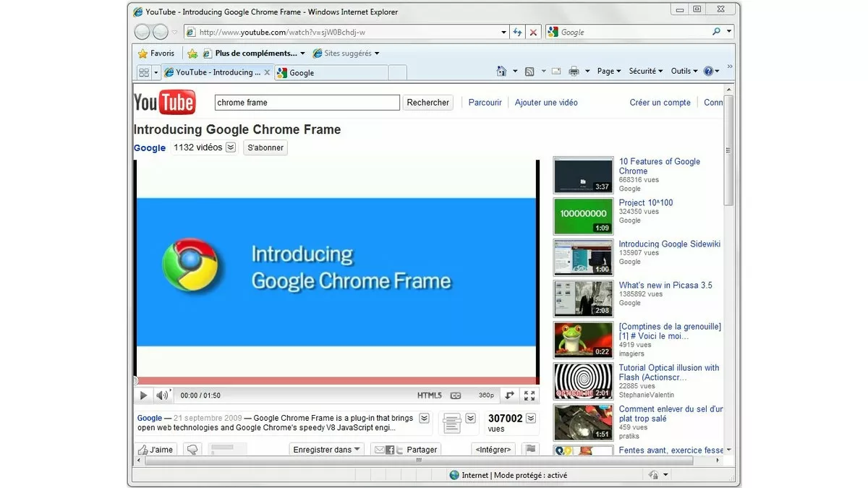The image size is (868, 488).
Task: Open the Quick Tabs grid icon
Action: point(143,72)
